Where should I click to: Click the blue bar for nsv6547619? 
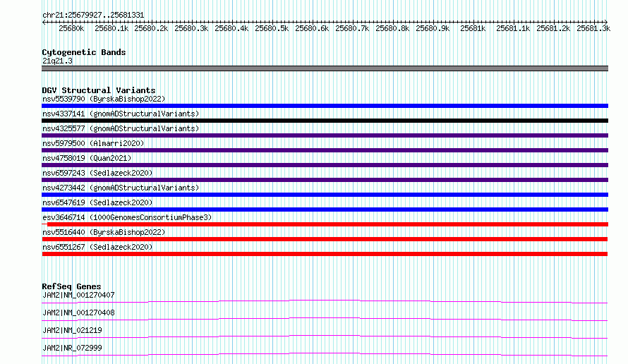(325, 210)
